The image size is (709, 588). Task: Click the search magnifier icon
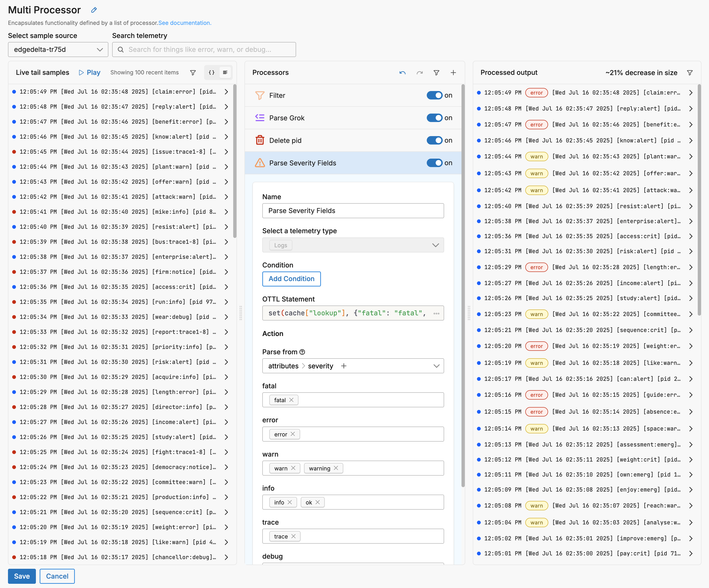tap(121, 50)
